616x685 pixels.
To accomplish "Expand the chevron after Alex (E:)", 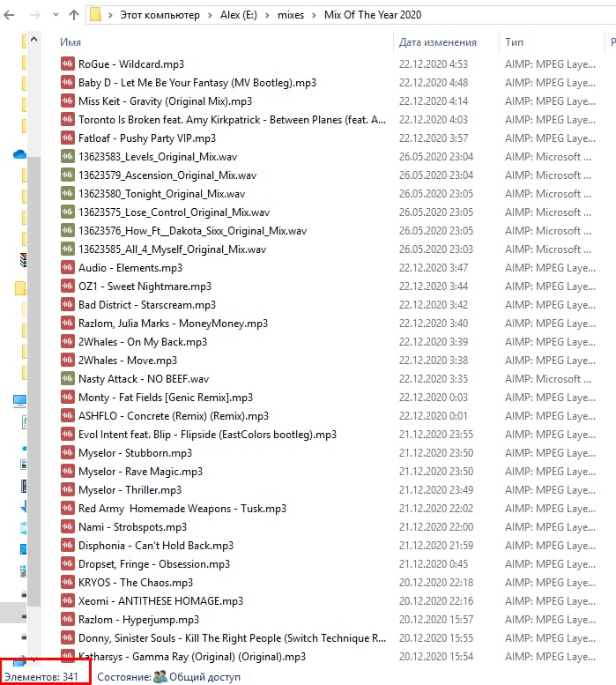I will (267, 15).
